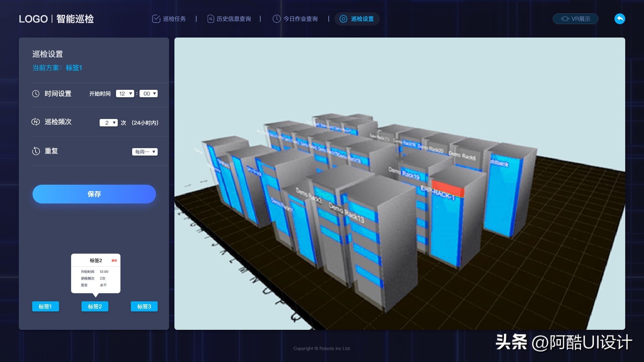Viewport: 644px width, 362px height.
Task: Click the gear icon in 巡检设置 tab
Action: 343,19
